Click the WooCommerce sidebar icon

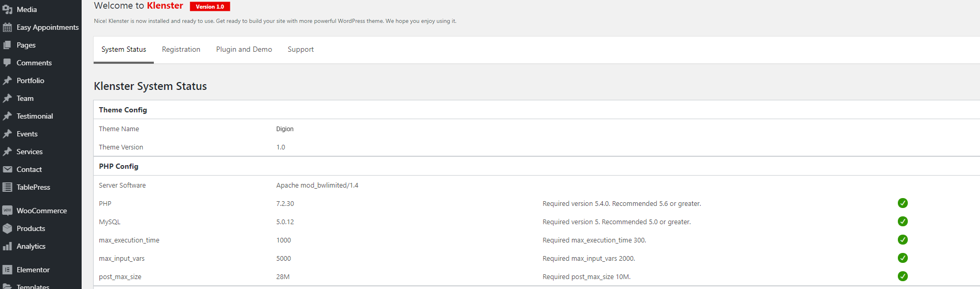tap(7, 211)
